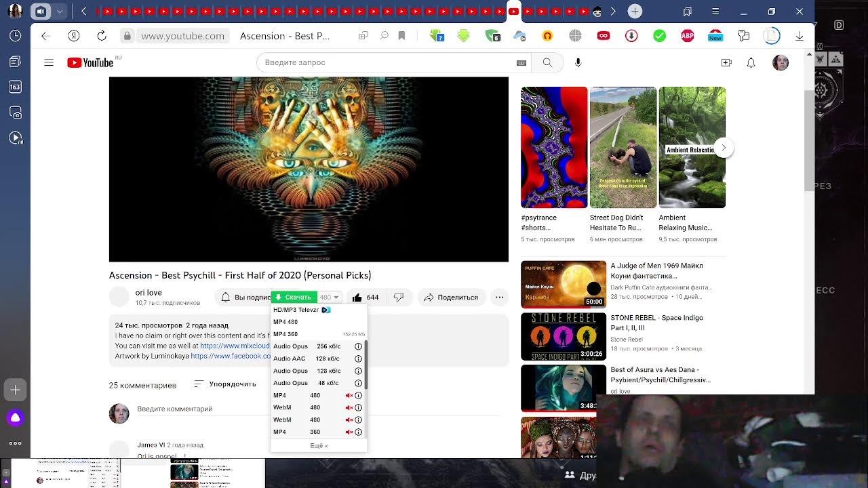Screen dimensions: 868x488
Task: Open STONE REBEL - Space Indigo video title
Action: point(656,323)
